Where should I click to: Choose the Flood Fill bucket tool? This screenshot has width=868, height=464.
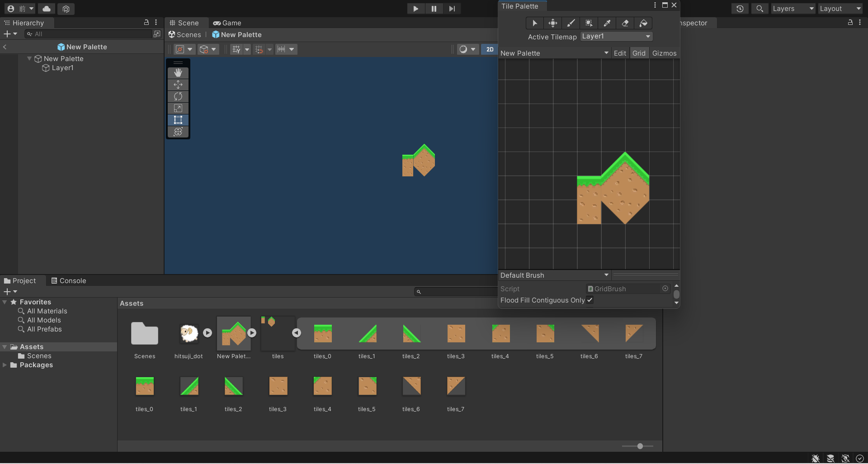click(x=643, y=23)
